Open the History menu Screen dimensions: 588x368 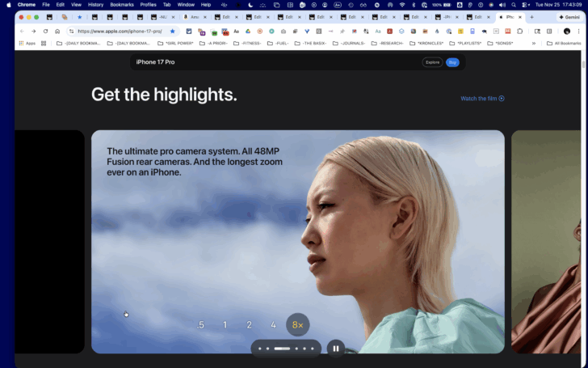click(95, 5)
